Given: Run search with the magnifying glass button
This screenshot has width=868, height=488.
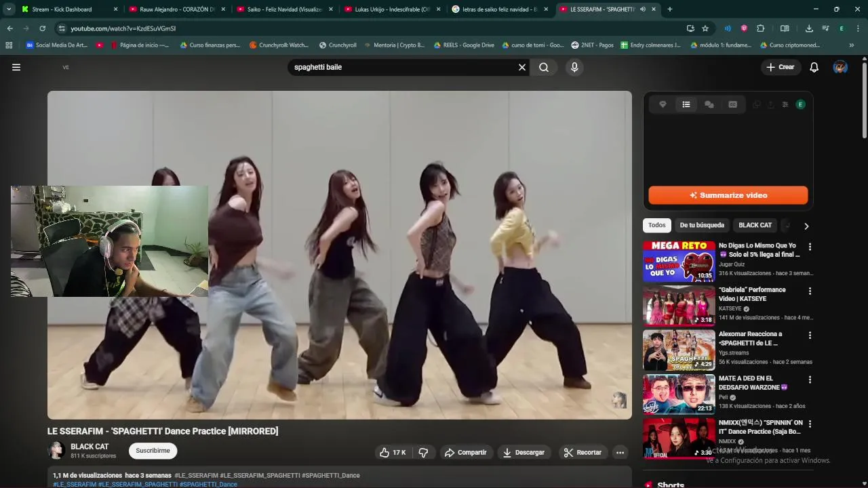Looking at the screenshot, I should 544,67.
